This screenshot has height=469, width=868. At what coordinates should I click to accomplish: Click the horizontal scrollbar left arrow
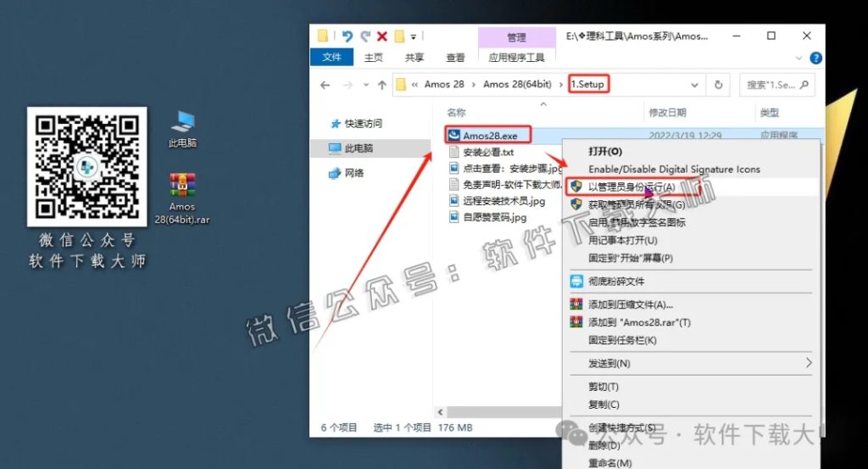click(441, 412)
